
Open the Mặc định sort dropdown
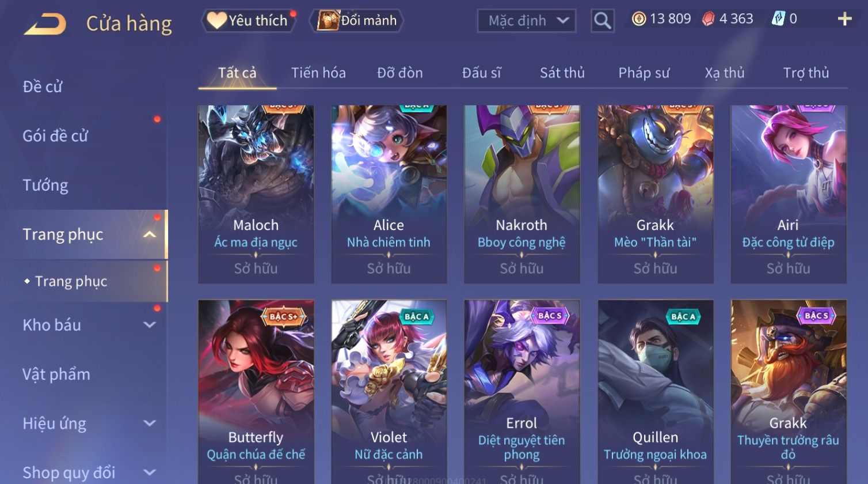tap(527, 21)
